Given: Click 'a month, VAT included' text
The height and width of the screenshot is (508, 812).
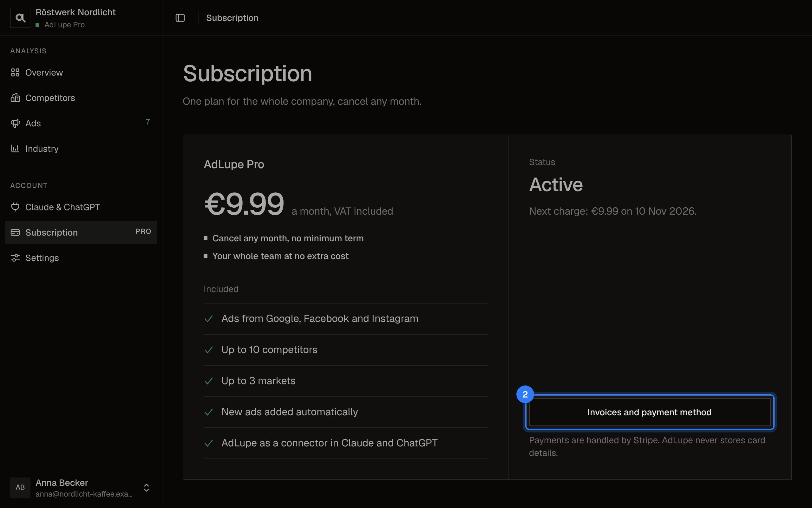Looking at the screenshot, I should (342, 211).
